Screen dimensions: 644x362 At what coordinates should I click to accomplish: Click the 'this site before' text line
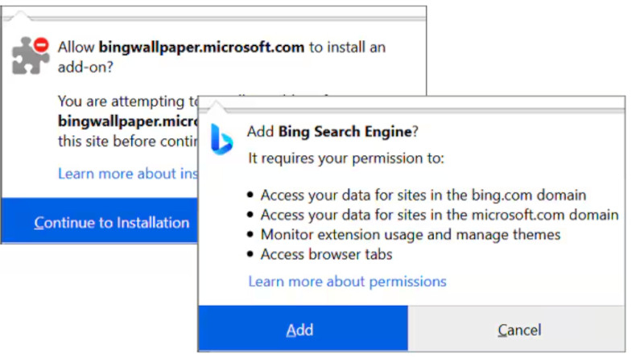tap(125, 142)
